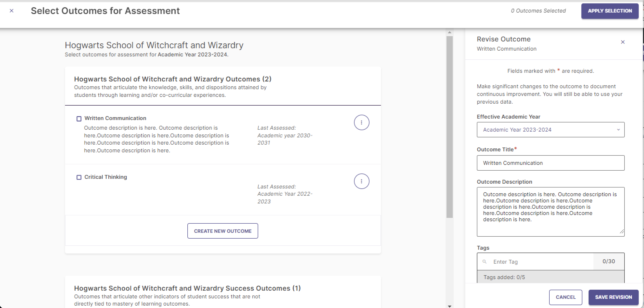Click the 'Select Outcomes for Assessment' title
Image resolution: width=644 pixels, height=308 pixels.
(x=105, y=11)
